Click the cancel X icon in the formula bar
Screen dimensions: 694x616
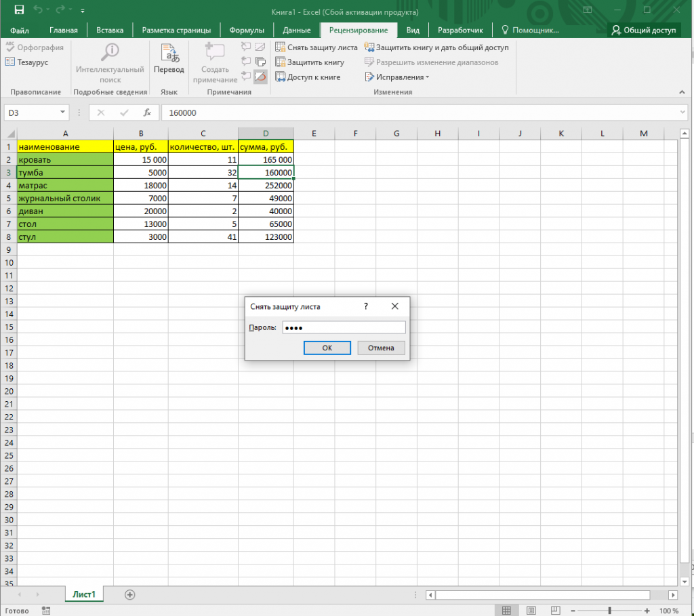[101, 113]
